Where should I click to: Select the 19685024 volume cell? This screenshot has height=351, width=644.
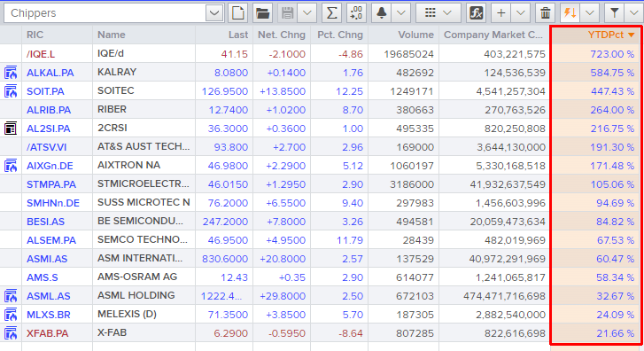[403, 54]
